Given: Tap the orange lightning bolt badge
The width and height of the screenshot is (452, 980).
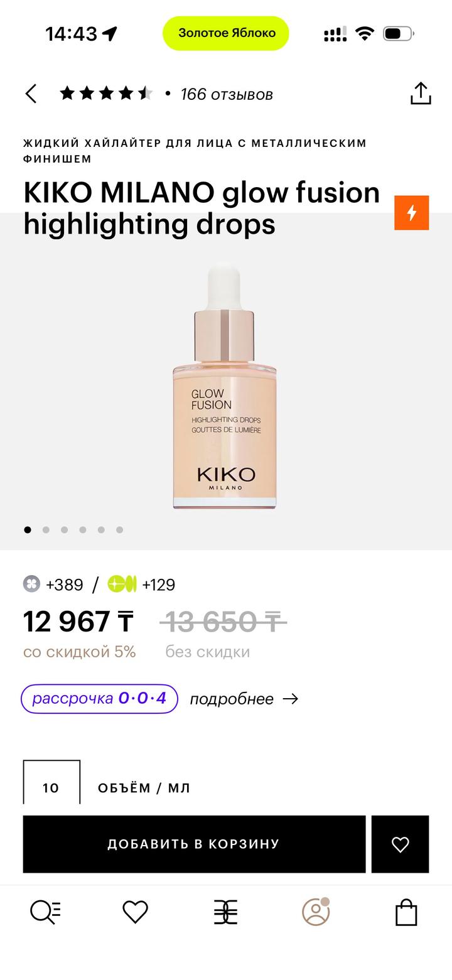Looking at the screenshot, I should 412,213.
